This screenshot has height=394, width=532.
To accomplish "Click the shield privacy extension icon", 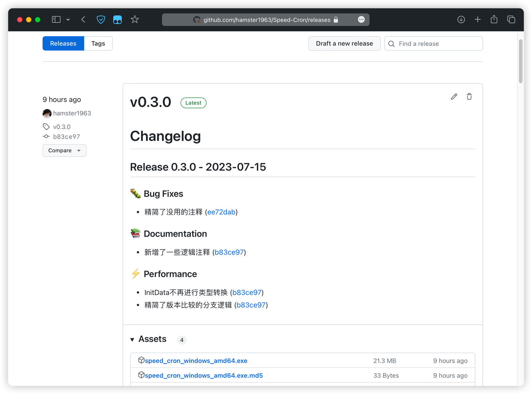I will tap(101, 20).
